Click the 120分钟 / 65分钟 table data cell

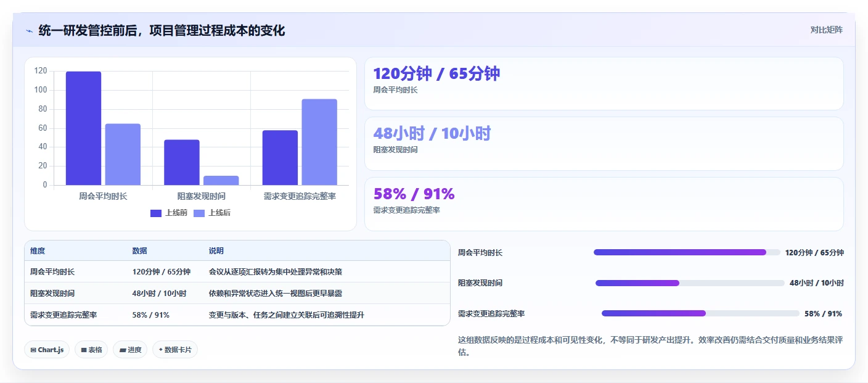pos(162,271)
